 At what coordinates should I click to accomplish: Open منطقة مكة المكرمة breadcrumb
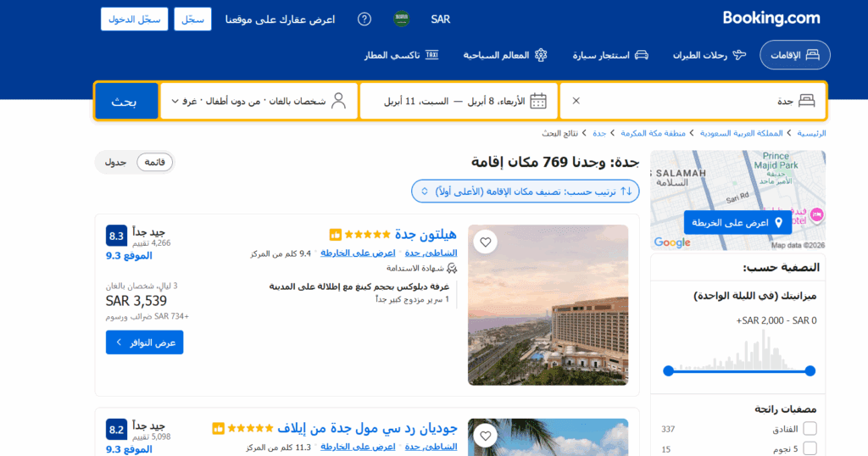[654, 133]
